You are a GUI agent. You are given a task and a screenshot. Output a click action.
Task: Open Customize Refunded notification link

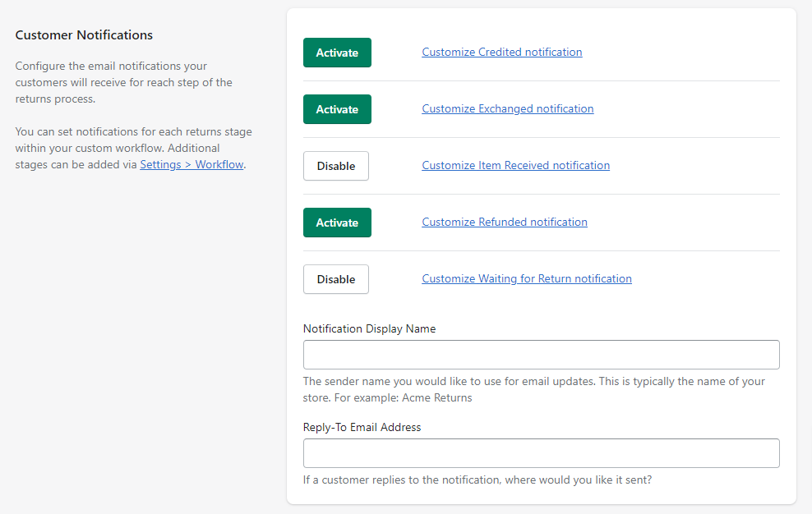click(505, 222)
